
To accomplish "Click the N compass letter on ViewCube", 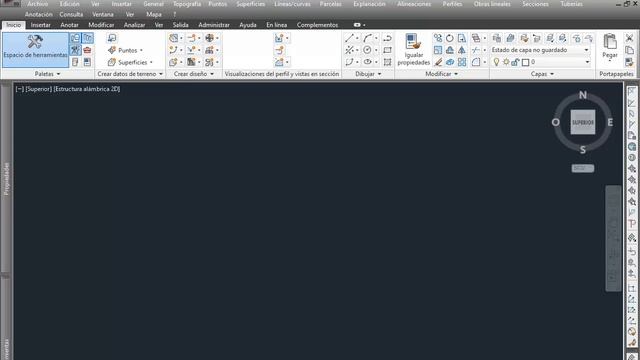I will 582,95.
